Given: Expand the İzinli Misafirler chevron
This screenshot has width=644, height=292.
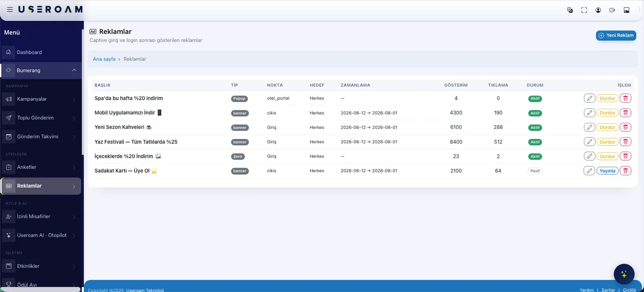Looking at the screenshot, I should click(74, 217).
